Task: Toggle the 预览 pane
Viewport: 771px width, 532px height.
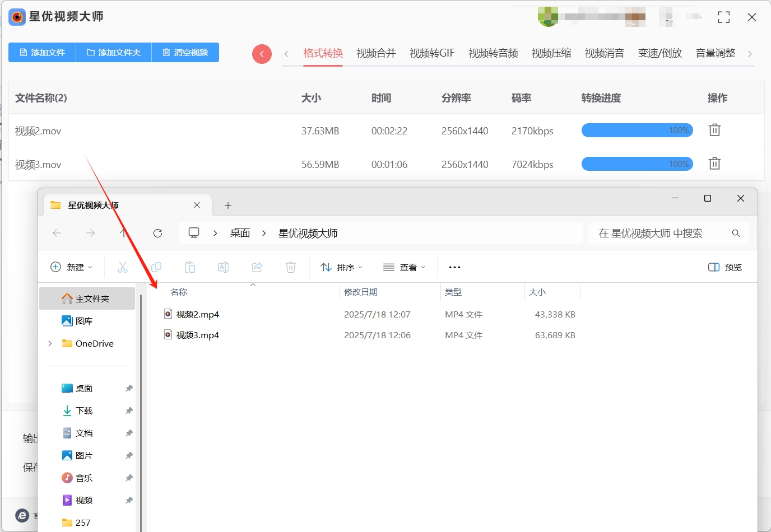Action: coord(725,267)
